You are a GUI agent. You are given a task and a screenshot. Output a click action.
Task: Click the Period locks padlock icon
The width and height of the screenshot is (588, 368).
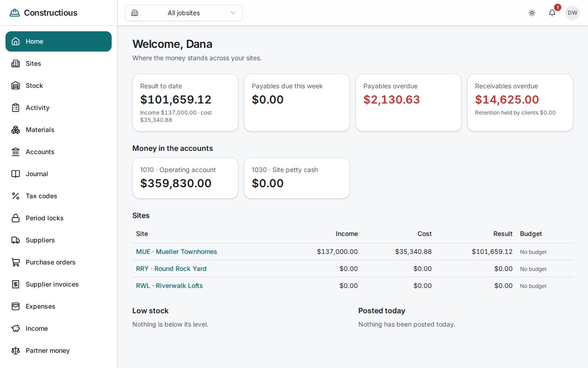click(x=16, y=218)
